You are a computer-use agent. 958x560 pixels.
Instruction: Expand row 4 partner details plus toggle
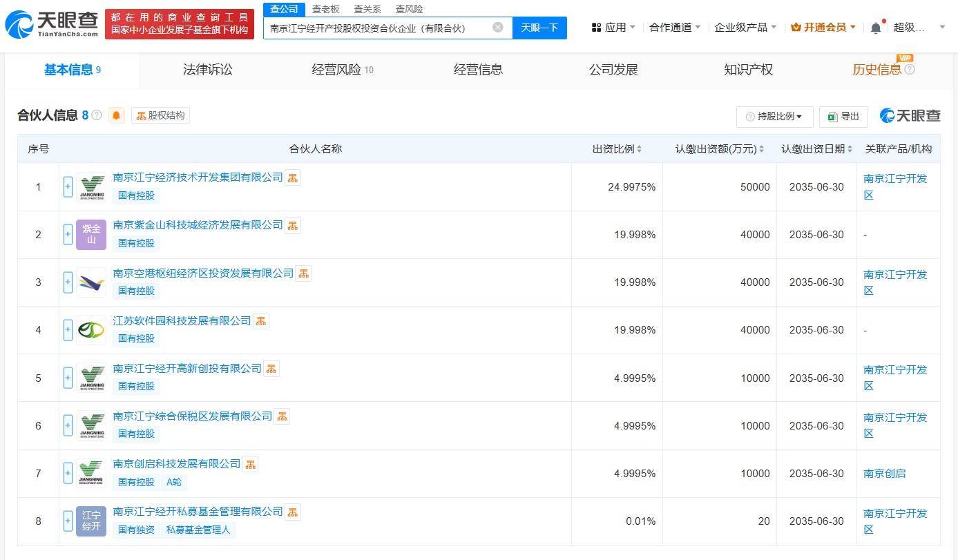point(68,330)
